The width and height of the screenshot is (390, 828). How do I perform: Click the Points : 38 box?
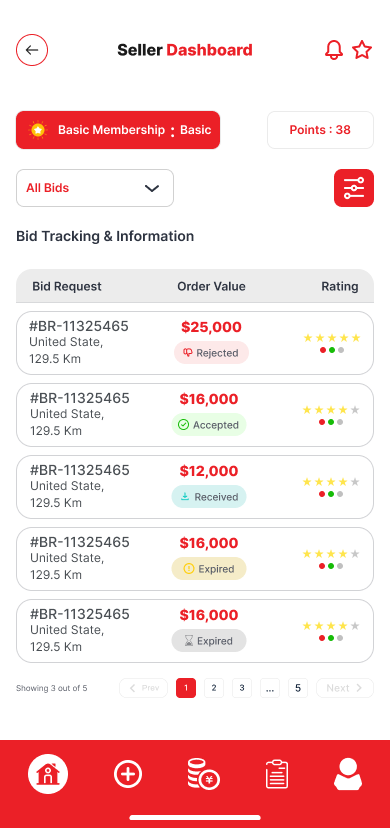tap(320, 130)
